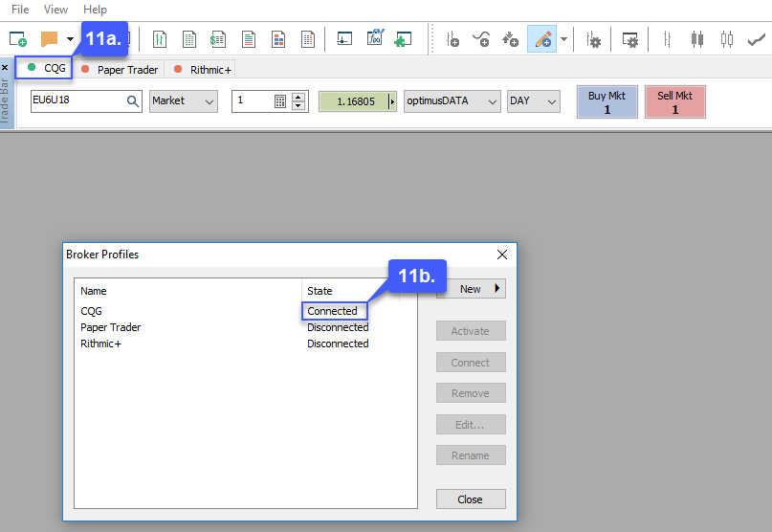Switch chart to line style
This screenshot has width=772, height=532.
[757, 39]
